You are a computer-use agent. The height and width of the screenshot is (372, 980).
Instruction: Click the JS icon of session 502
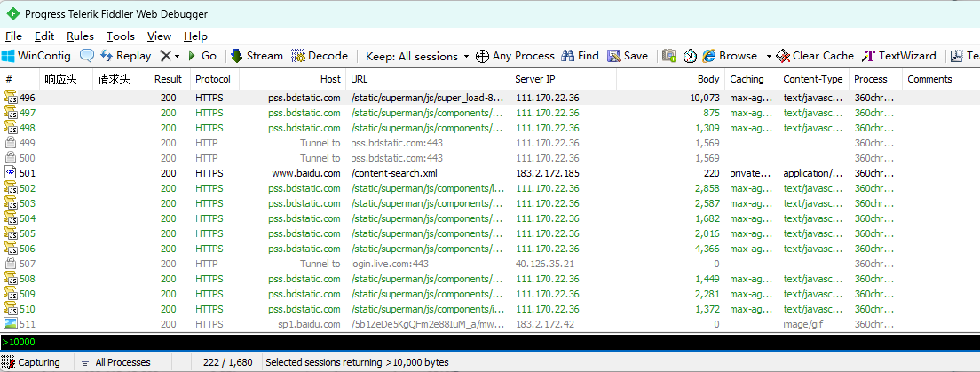pyautogui.click(x=11, y=188)
